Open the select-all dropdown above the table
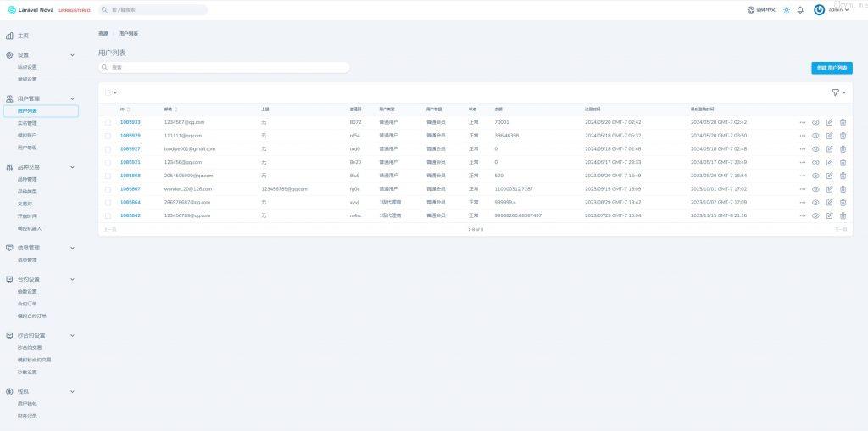This screenshot has width=868, height=431. [111, 92]
